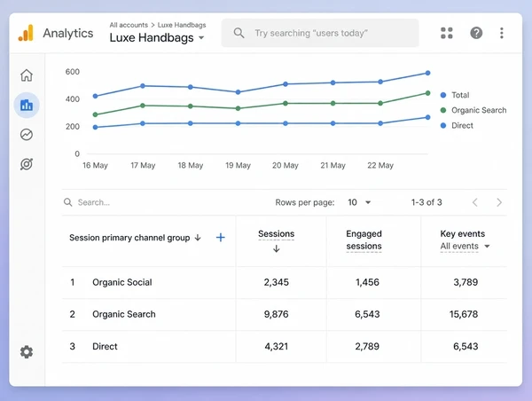Click the Direct line point on 16 May
532x401 pixels.
[96, 128]
